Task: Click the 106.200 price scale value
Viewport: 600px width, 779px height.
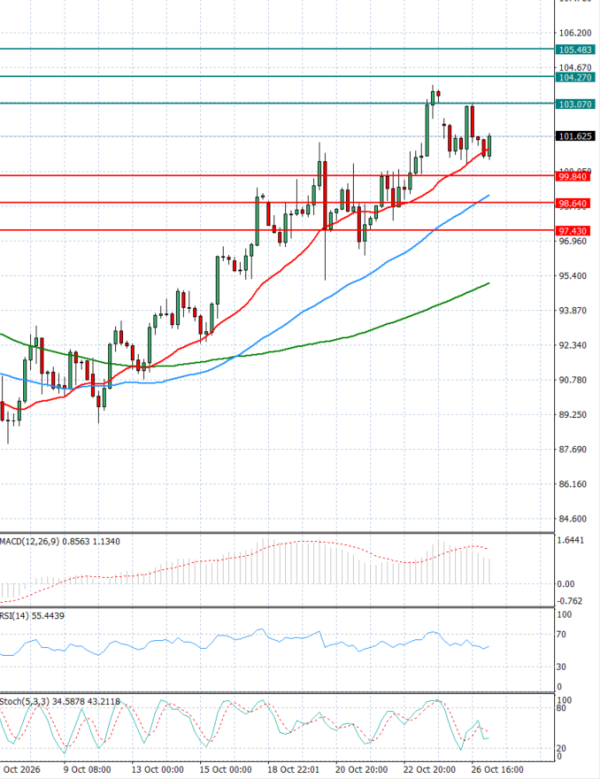Action: point(575,33)
